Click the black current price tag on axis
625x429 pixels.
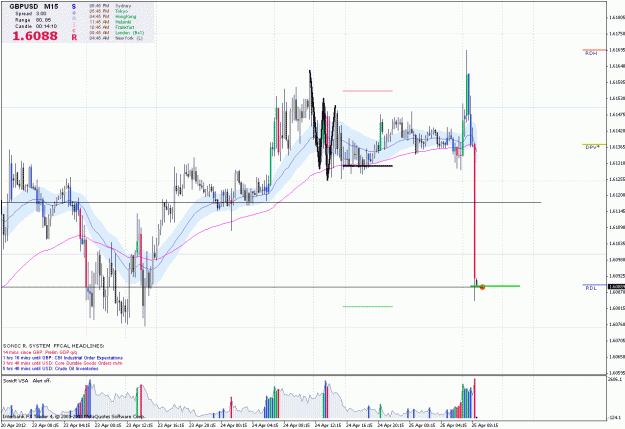point(616,286)
